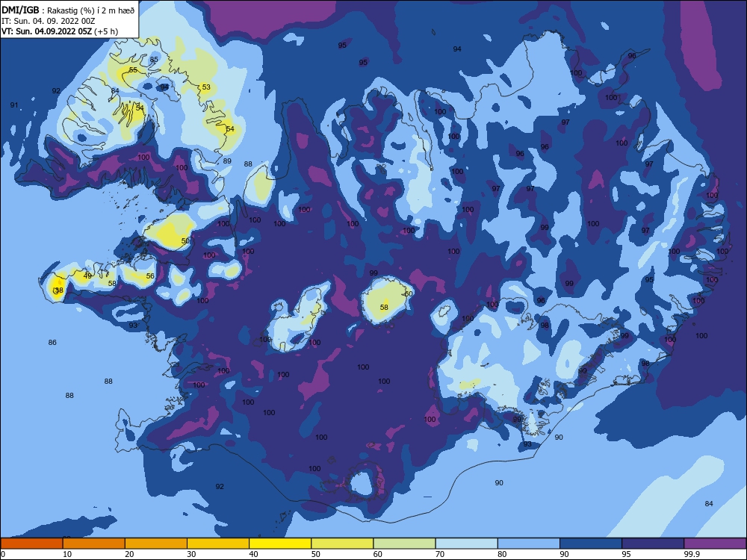Select the light blue 80–90 legend swatch
The image size is (747, 560).
coord(529,544)
